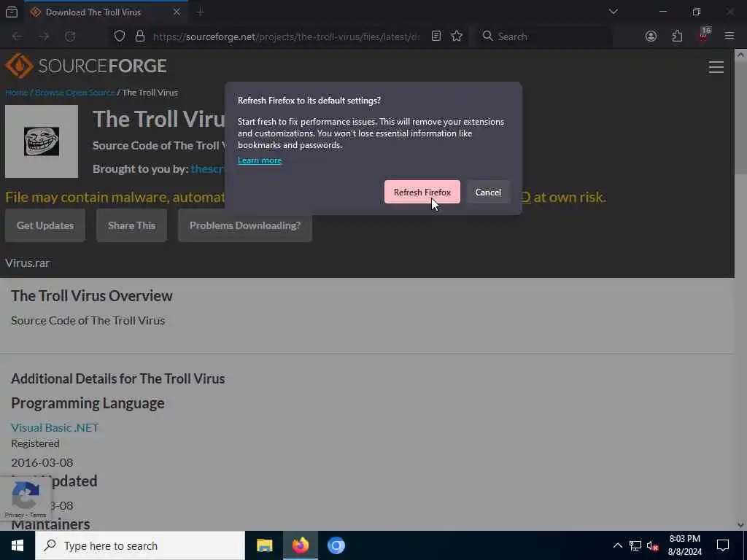The image size is (747, 560).
Task: Go back with the back arrow
Action: tap(18, 36)
